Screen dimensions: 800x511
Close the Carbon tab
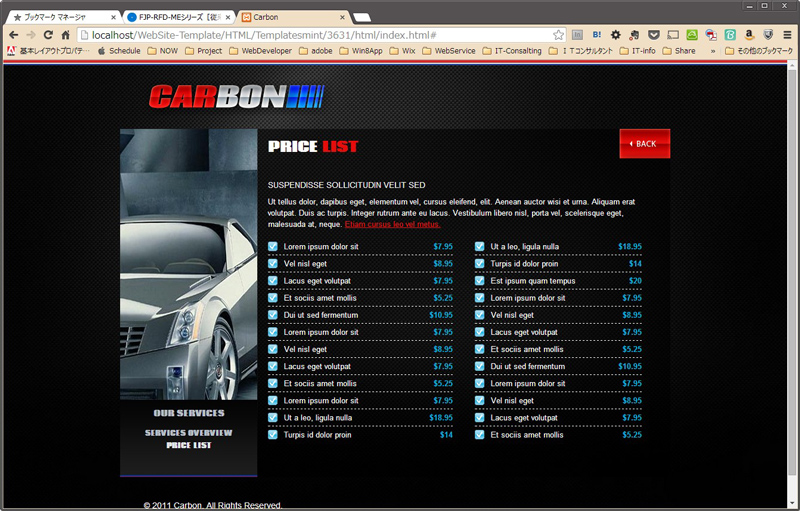point(342,17)
